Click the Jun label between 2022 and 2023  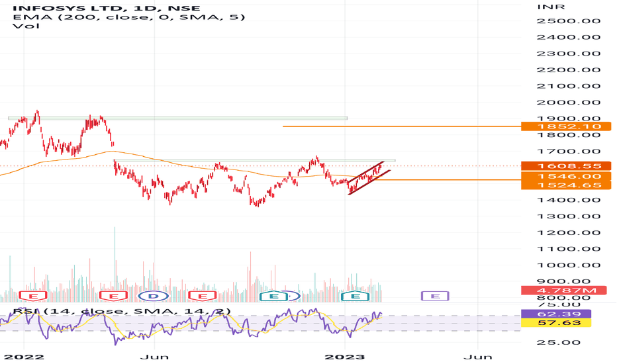[155, 357]
